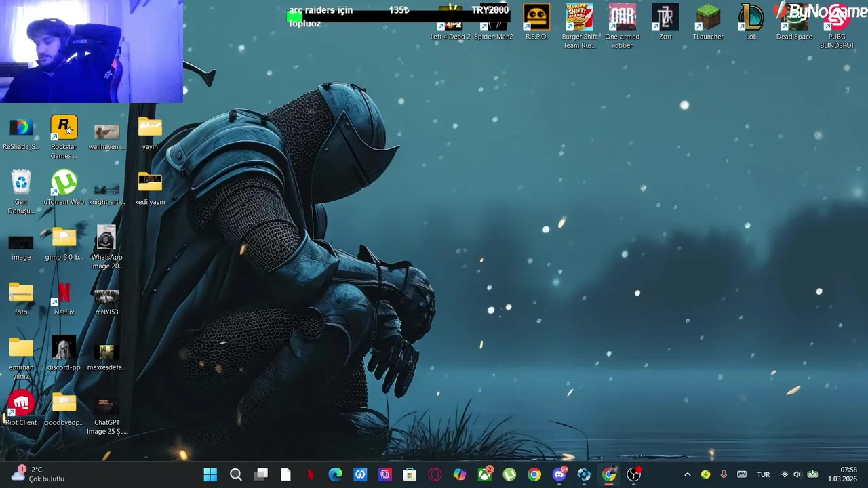Open Xbox app from taskbar
Viewport: 868px width, 488px height.
(485, 474)
